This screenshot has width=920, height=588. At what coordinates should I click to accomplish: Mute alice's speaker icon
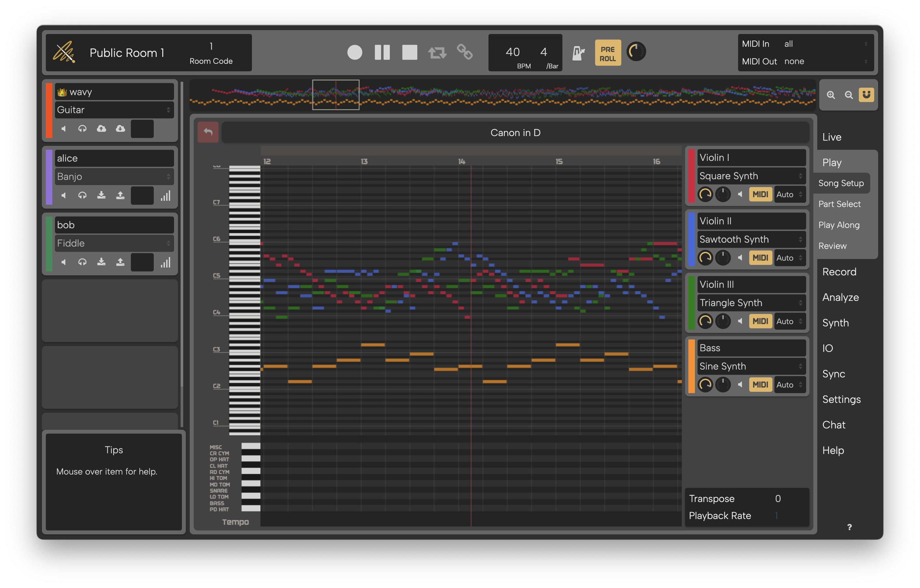(63, 196)
